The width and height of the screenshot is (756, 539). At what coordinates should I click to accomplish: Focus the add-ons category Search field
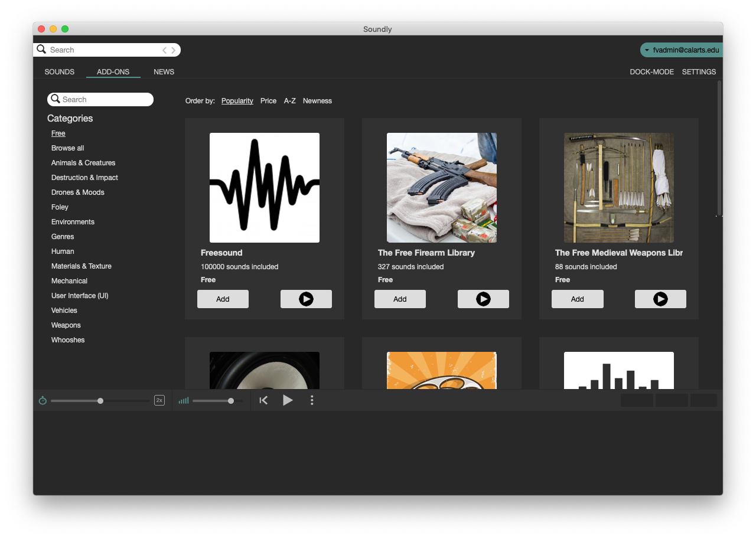coord(100,99)
